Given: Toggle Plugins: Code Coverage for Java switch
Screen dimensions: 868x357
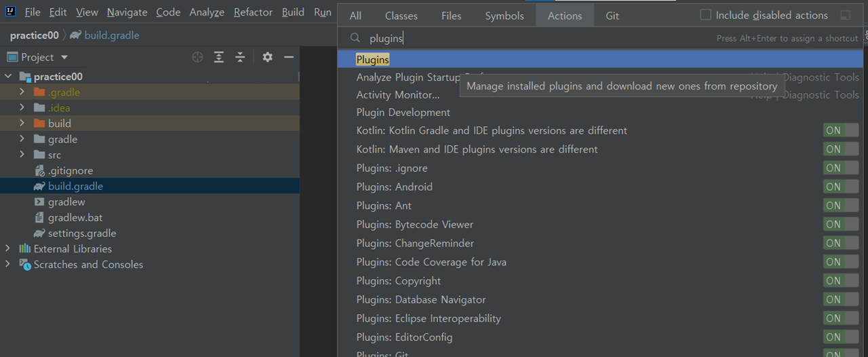Looking at the screenshot, I should 841,262.
